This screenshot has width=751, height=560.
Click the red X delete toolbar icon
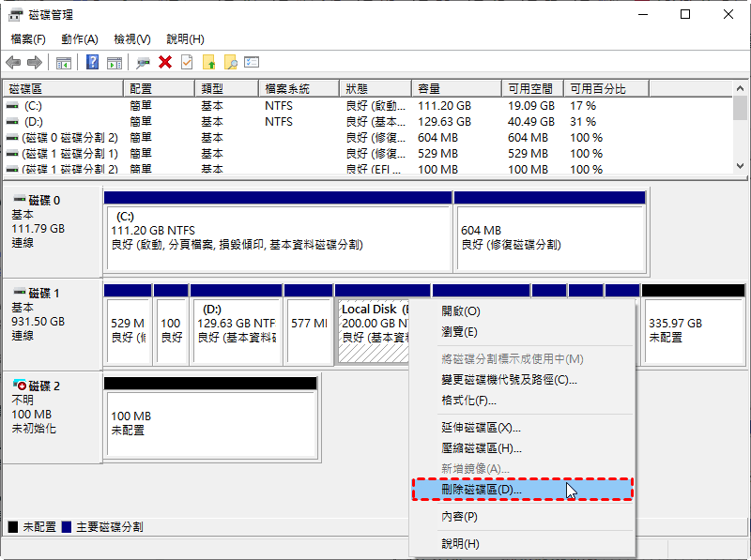(x=165, y=62)
